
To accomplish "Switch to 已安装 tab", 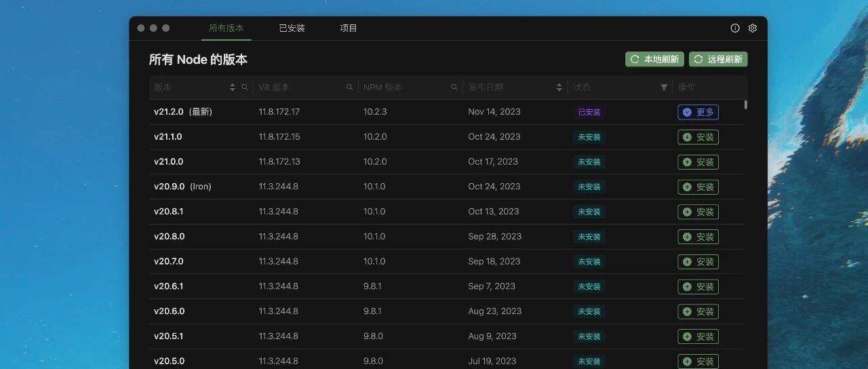I will pos(292,28).
